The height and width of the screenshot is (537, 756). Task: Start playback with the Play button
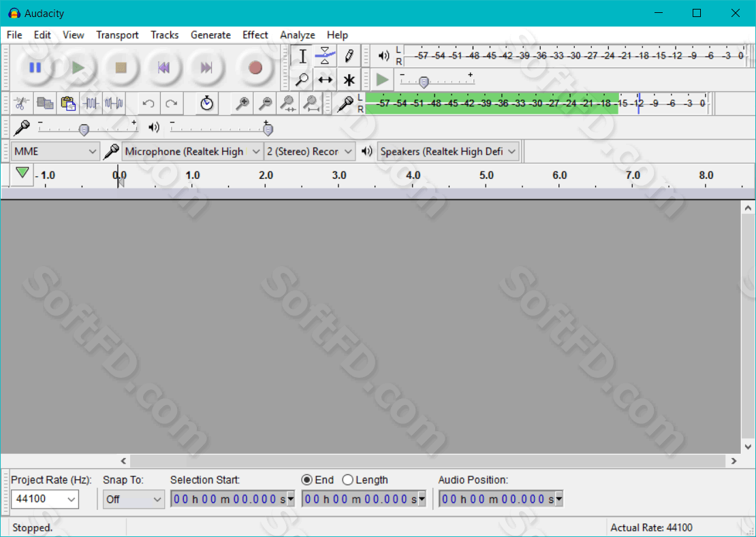tap(78, 67)
